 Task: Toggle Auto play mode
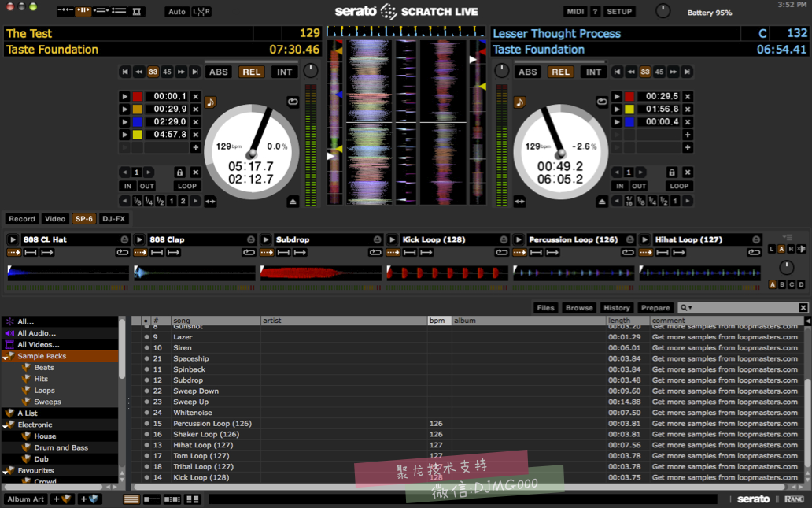point(176,11)
